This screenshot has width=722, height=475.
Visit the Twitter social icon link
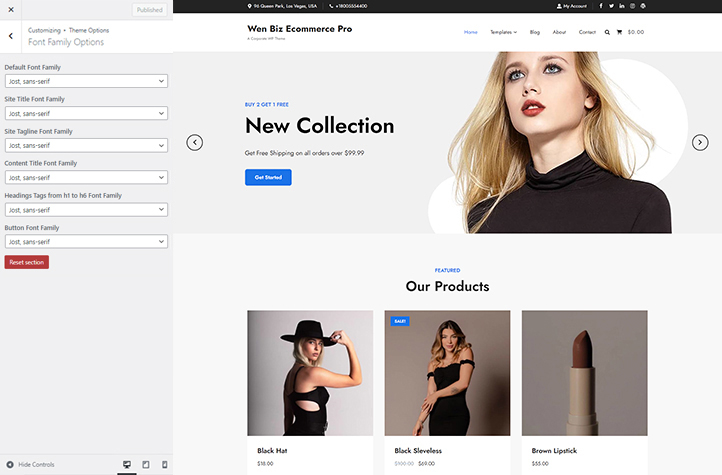611,6
